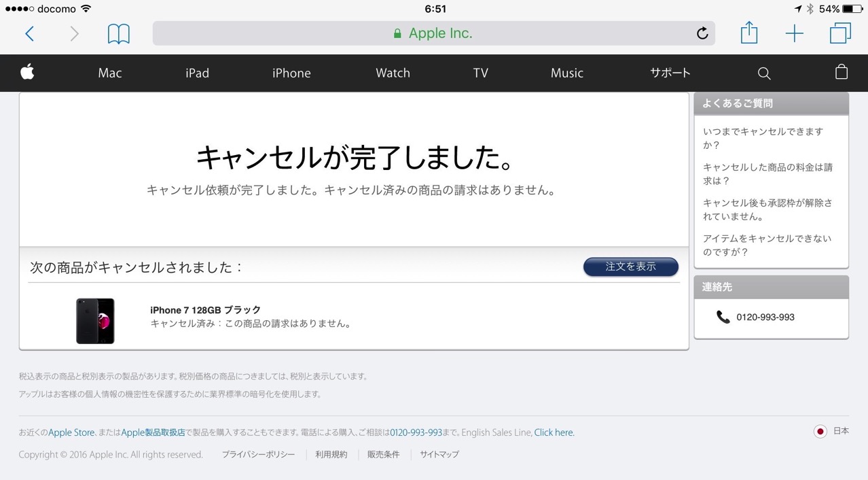Screen dimensions: 868x480
Task: Open FAQ キャンセルした商品の料金は請求は？
Action: [767, 174]
